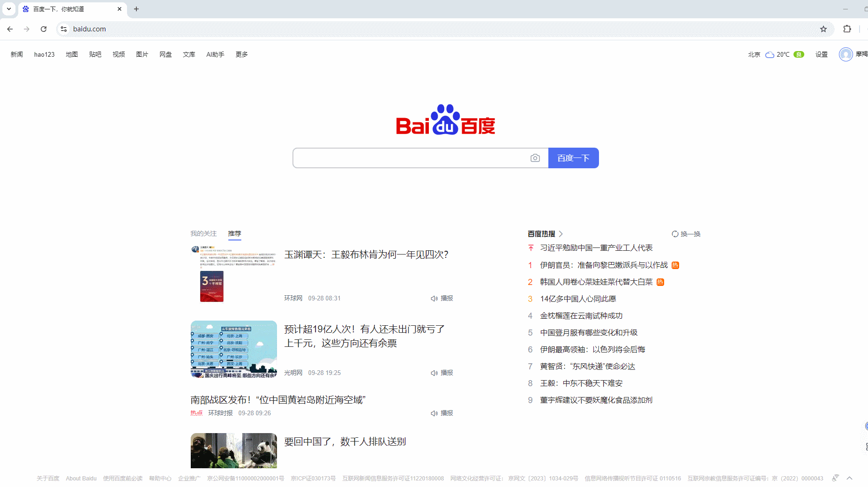868x487 pixels.
Task: Open thumbnail of 玉渊谭天 article
Action: [x=234, y=274]
